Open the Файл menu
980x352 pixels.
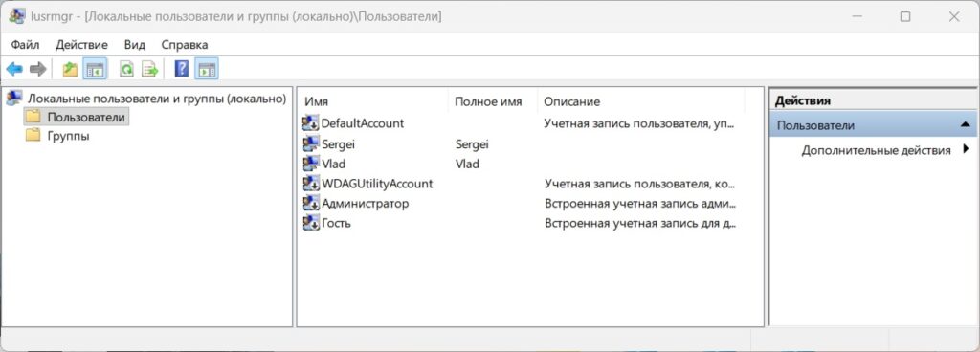click(x=25, y=45)
